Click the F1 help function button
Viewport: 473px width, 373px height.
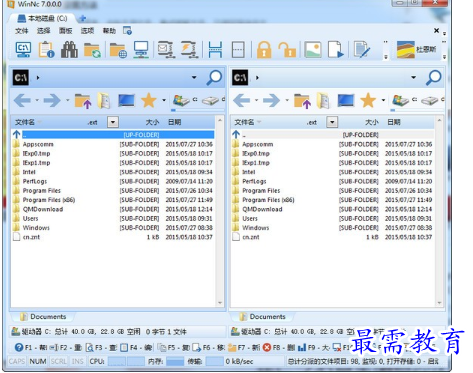31,348
